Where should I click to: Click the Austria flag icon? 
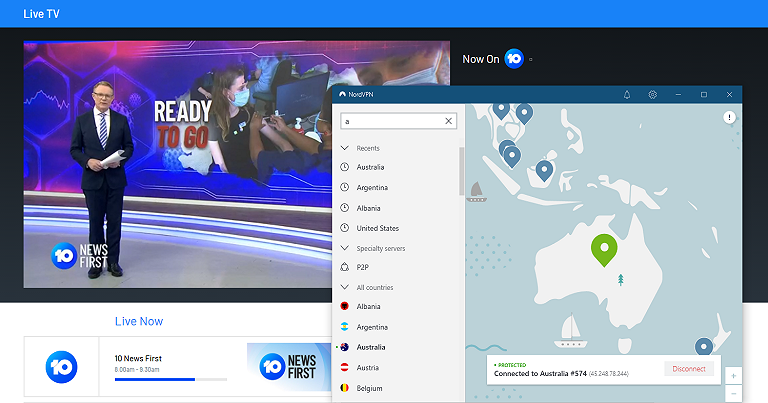pos(344,367)
